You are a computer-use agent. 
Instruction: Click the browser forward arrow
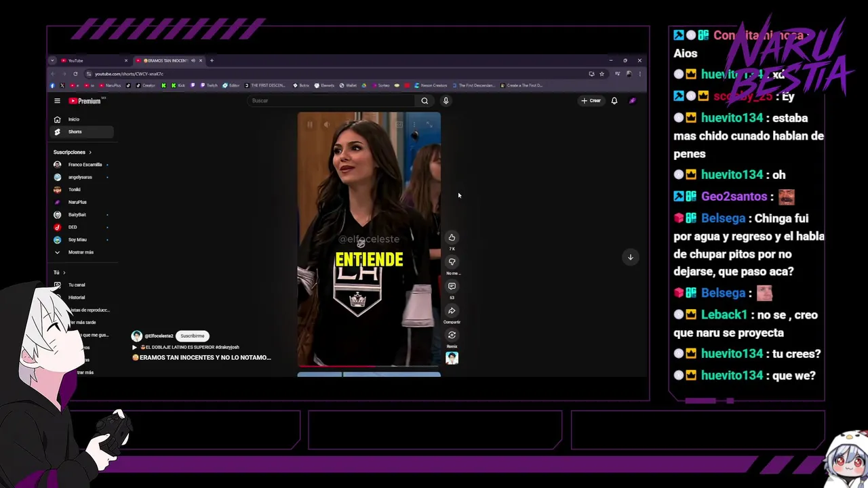[x=64, y=73]
